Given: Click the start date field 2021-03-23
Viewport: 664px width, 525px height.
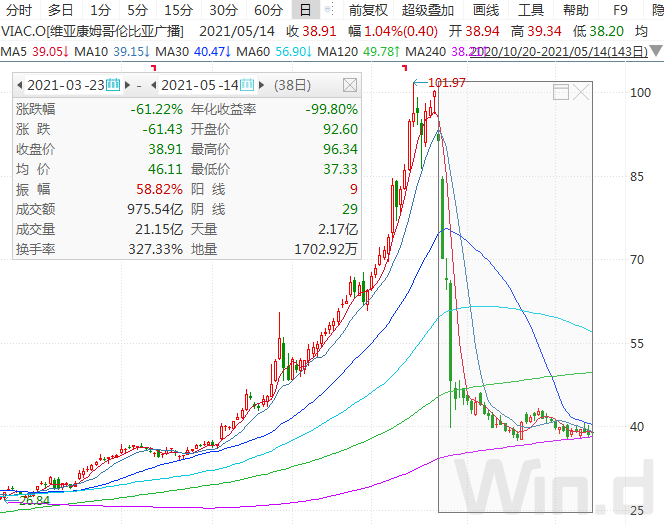Looking at the screenshot, I should pos(66,85).
